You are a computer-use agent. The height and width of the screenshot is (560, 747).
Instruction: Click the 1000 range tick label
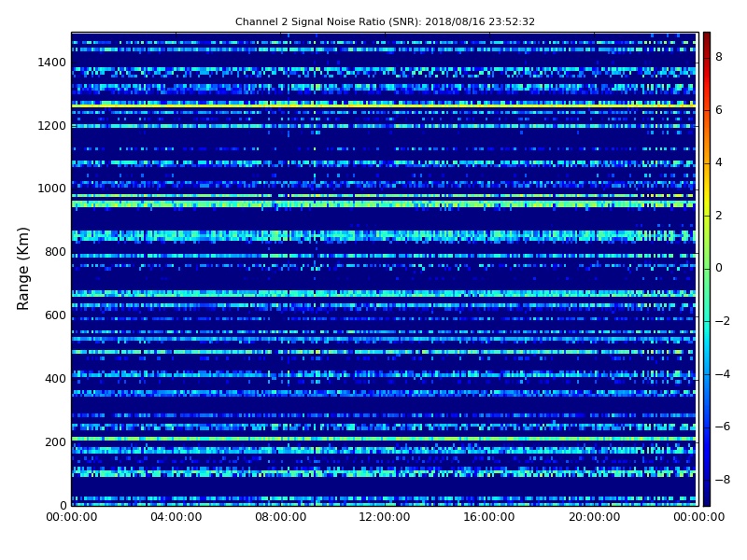point(52,189)
